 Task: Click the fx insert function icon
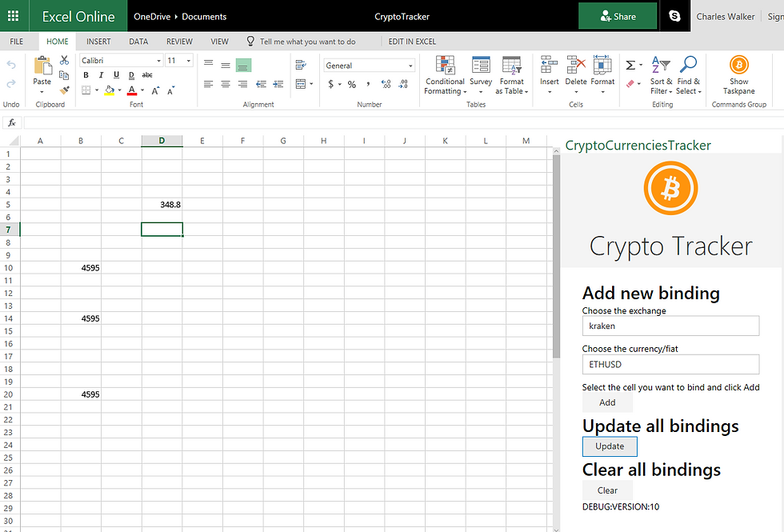click(x=12, y=122)
